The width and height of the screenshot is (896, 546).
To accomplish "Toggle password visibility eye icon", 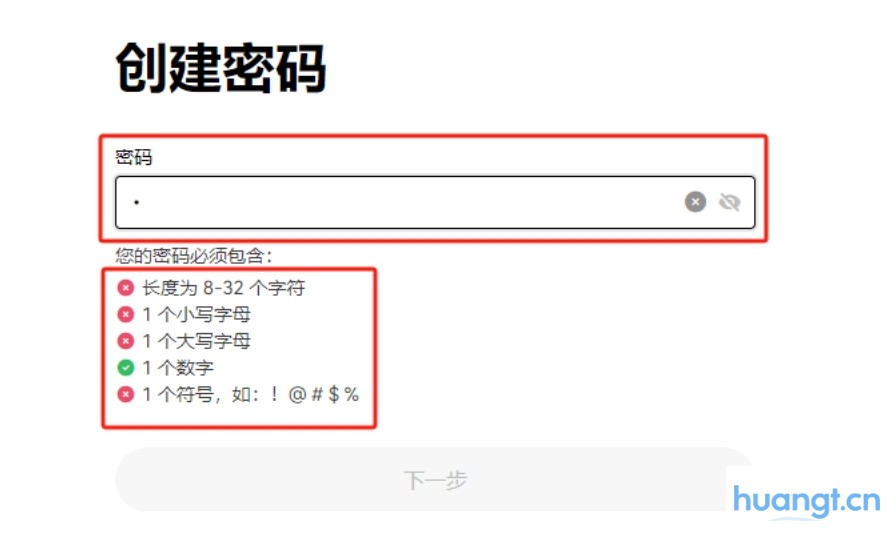I will tap(730, 202).
